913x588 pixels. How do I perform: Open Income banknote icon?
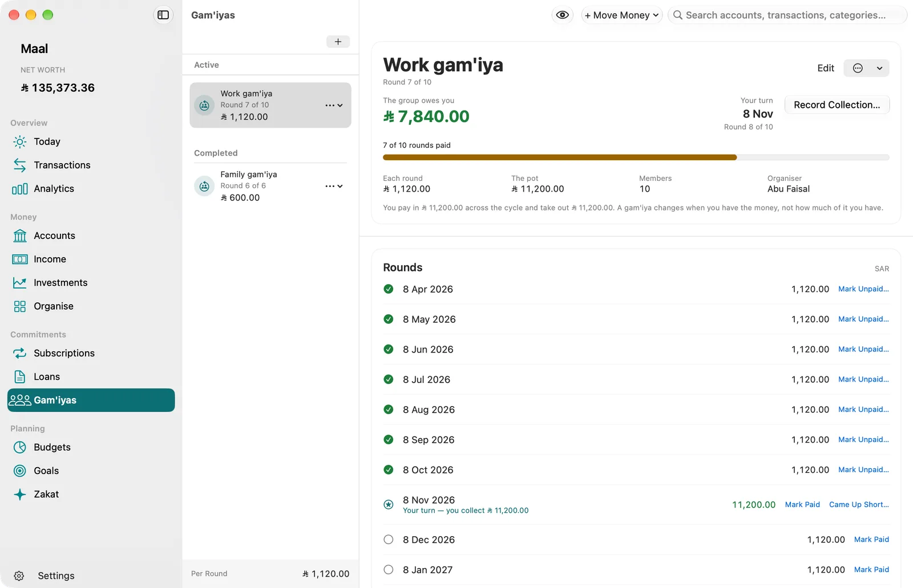20,259
